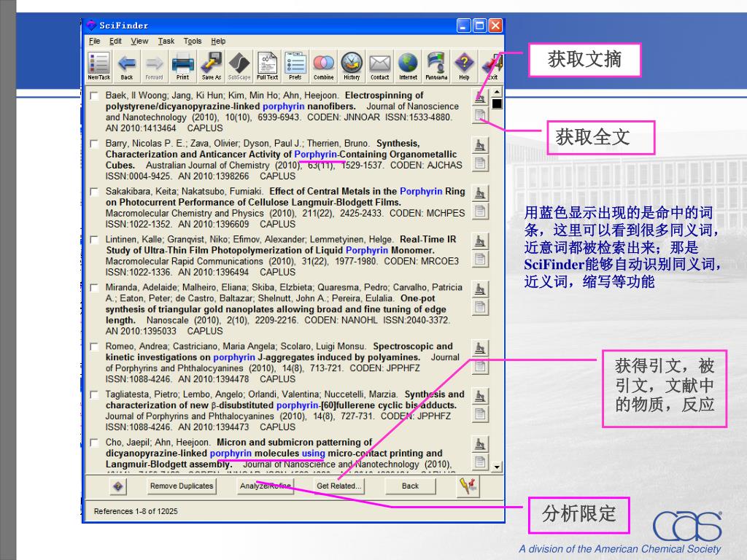Check the Lintinen, Kalle reference checkbox
Screen dimensions: 747x560
[x=94, y=240]
